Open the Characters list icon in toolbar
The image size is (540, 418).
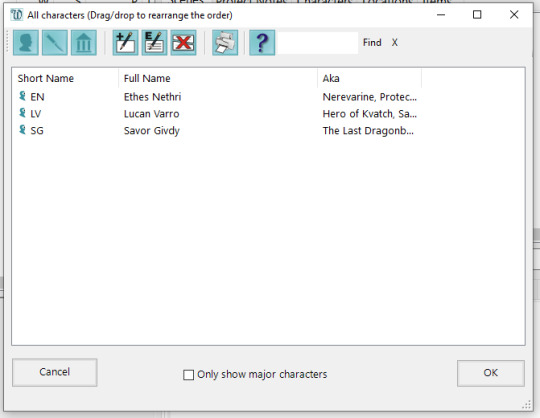[x=26, y=43]
